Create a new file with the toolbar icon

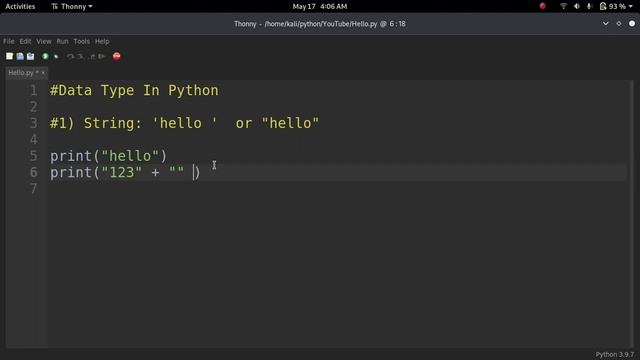point(9,56)
